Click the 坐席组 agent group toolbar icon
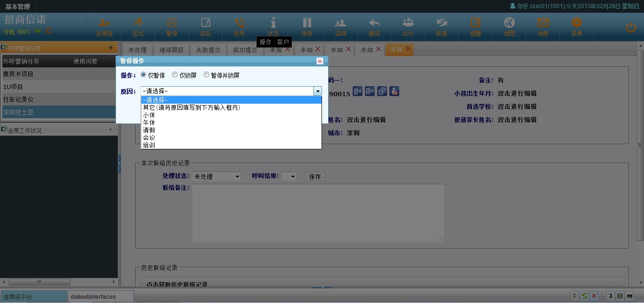Screen dimensions: 644x303 (x=104, y=26)
